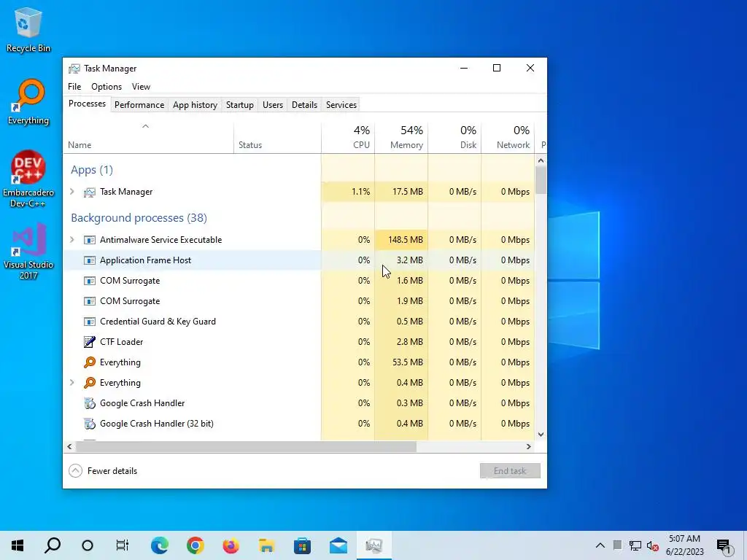Click the horizontal scrollbar right arrow
Viewport: 747px width, 560px height.
pyautogui.click(x=528, y=447)
